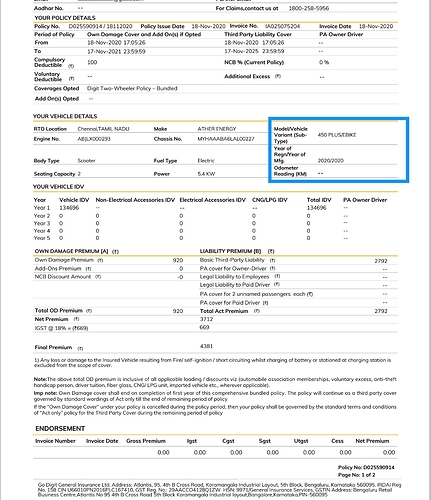
Task: Select the Final Premium value 4381
Action: pyautogui.click(x=206, y=346)
